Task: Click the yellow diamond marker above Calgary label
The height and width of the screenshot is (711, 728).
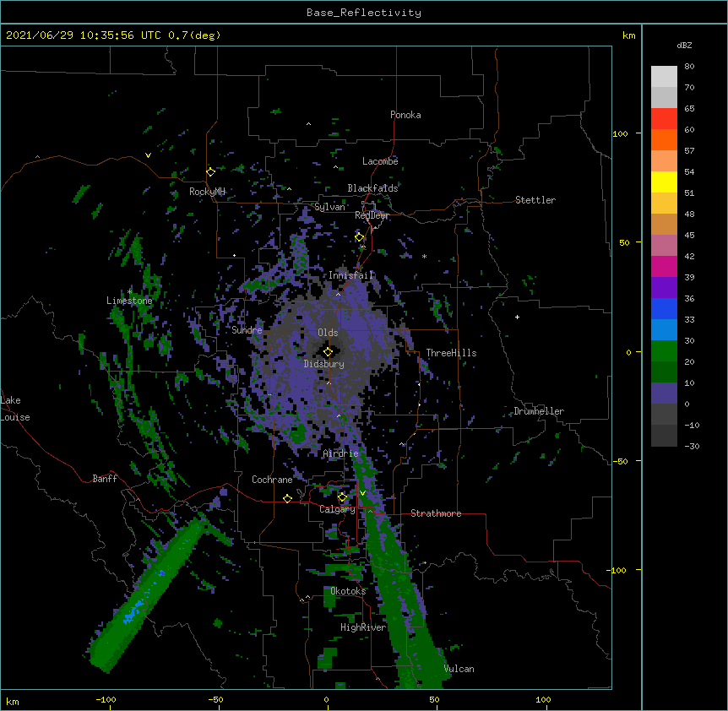Action: pos(342,497)
